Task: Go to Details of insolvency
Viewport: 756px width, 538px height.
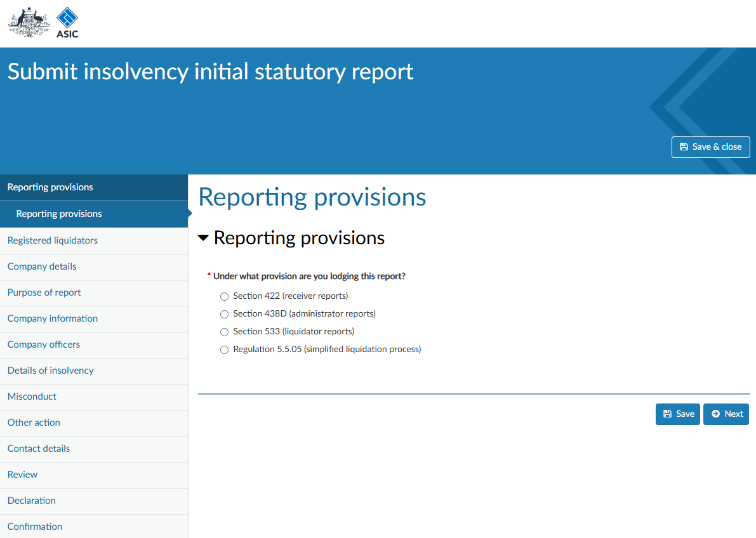Action: (x=94, y=371)
